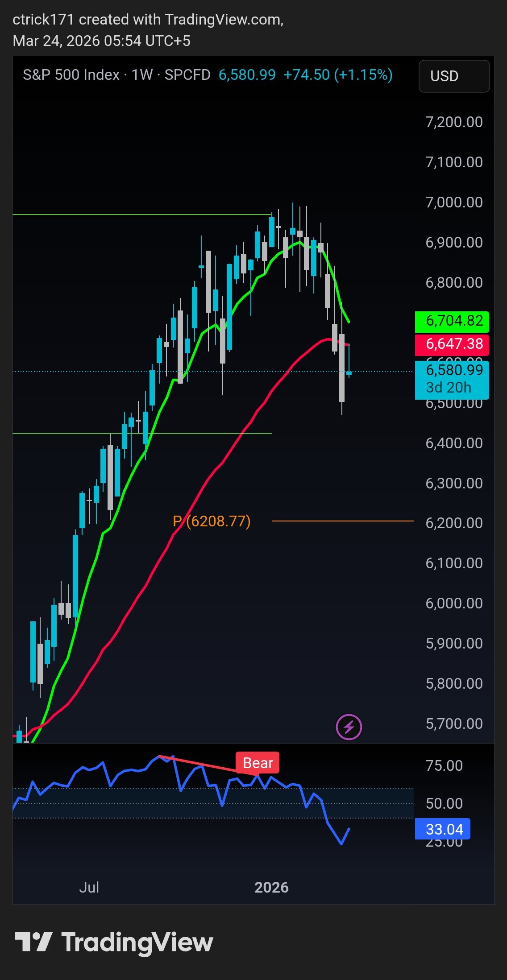Viewport: 507px width, 980px height.
Task: Click the 3d 20h countdown on price tag
Action: coord(449,388)
